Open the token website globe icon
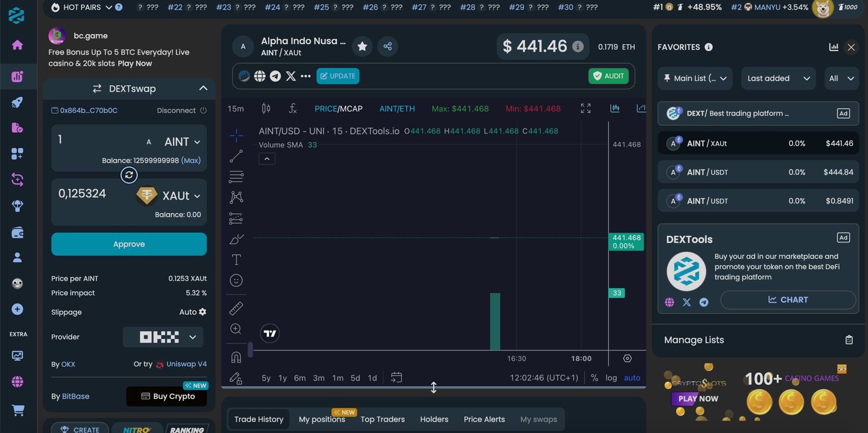 tap(260, 76)
